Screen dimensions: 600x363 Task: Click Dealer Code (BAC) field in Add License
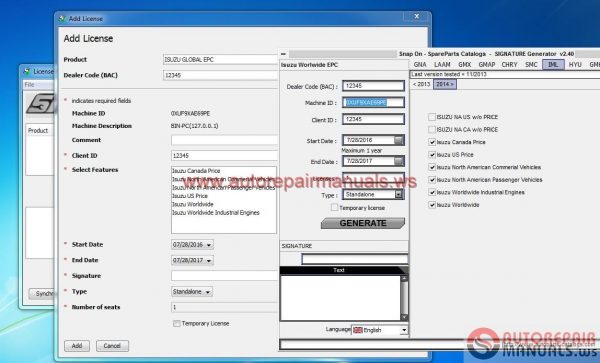point(220,75)
